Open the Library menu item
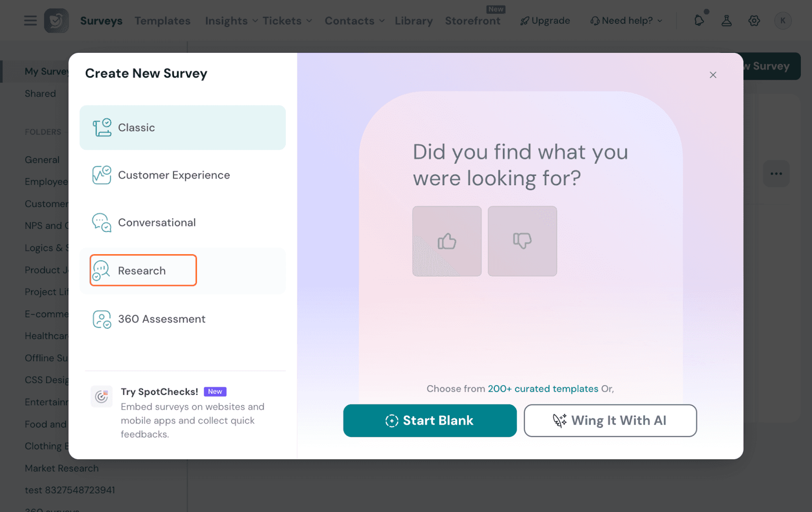Image resolution: width=812 pixels, height=512 pixels. pyautogui.click(x=414, y=21)
